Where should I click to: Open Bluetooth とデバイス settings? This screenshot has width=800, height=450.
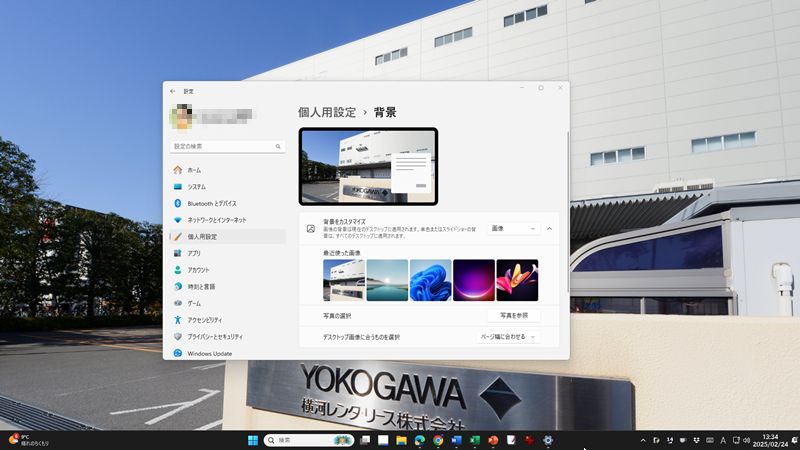[228, 204]
